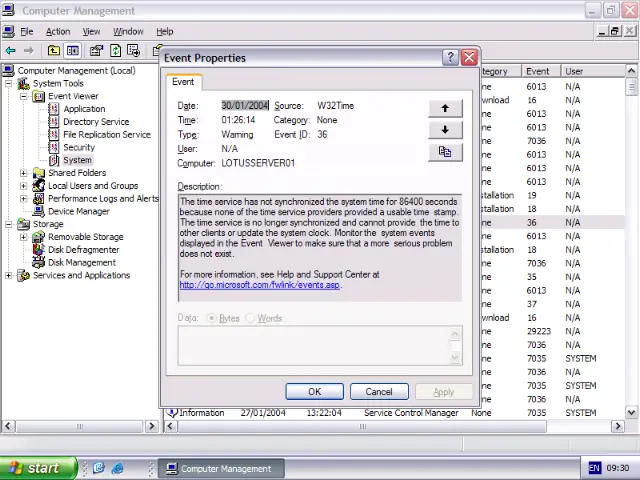Image resolution: width=640 pixels, height=480 pixels.
Task: Select the Removable Storage tree item
Action: (86, 237)
